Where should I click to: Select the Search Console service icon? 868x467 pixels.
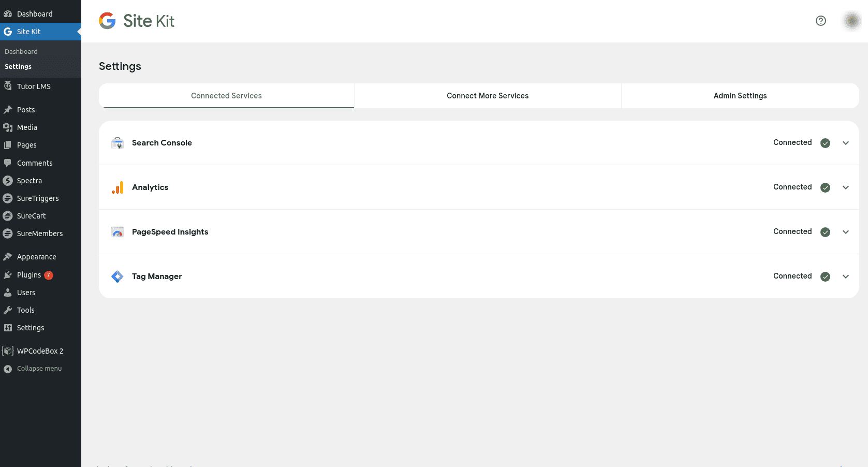point(117,143)
